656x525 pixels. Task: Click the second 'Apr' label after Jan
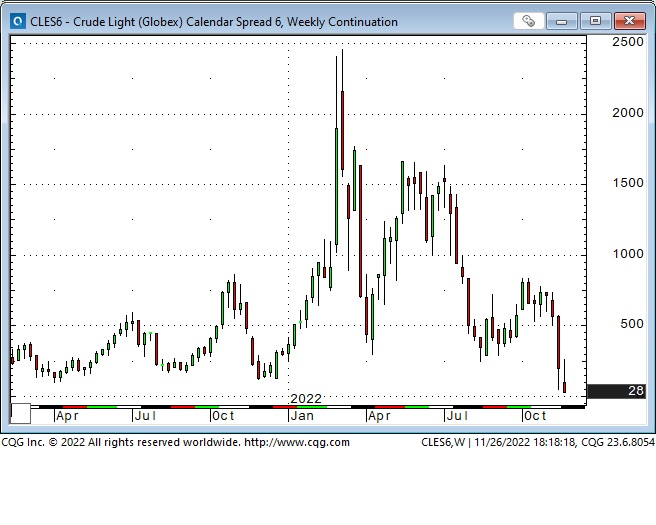pos(379,416)
